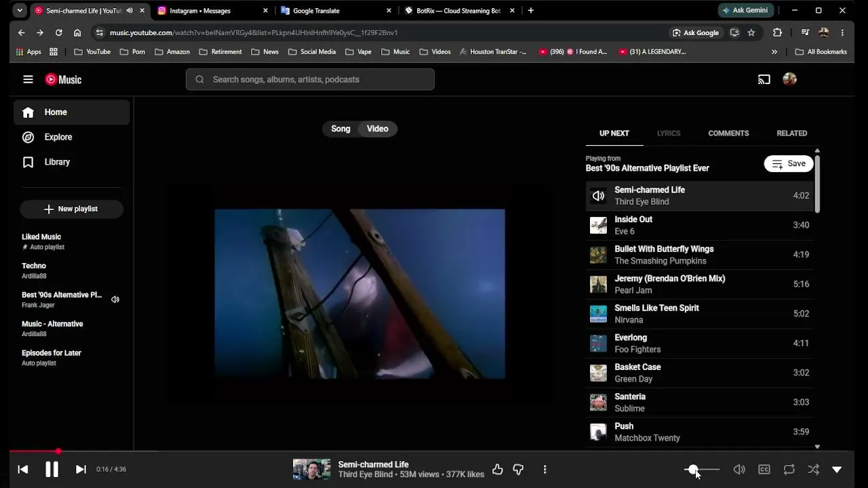
Task: Switch playback to Video mode
Action: click(x=378, y=129)
